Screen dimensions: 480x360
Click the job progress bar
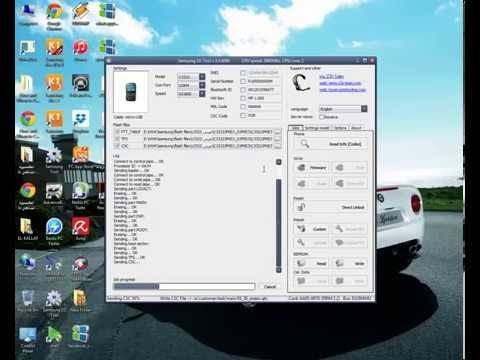pyautogui.click(x=184, y=286)
